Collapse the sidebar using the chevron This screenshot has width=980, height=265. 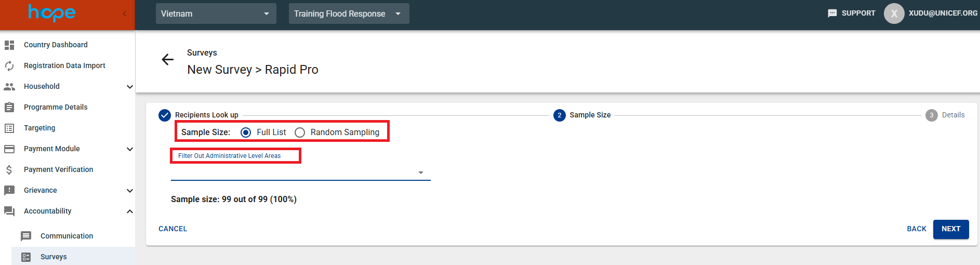point(125,14)
